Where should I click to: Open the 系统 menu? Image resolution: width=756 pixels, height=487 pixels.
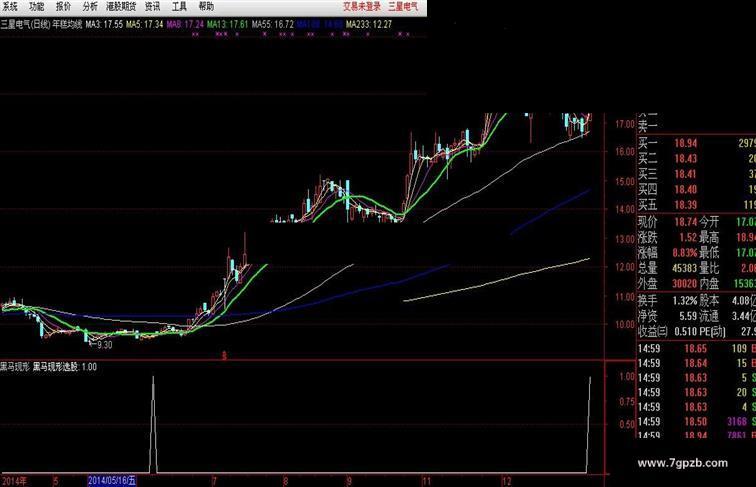coord(10,6)
